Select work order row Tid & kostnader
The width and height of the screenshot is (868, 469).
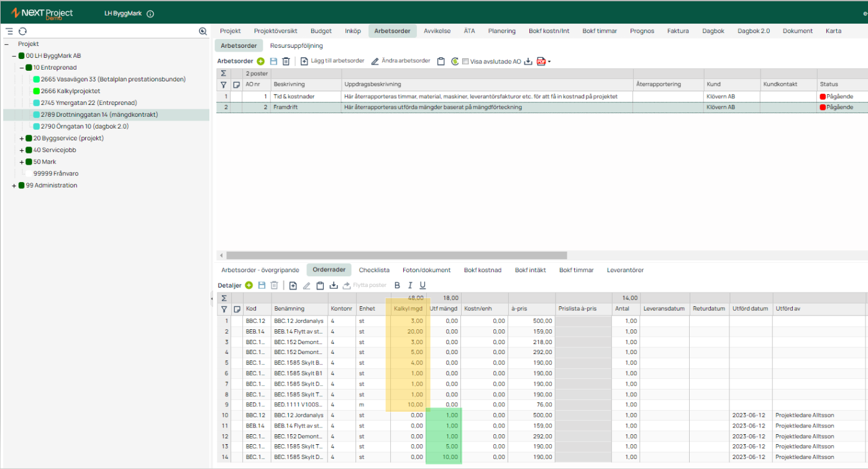click(x=542, y=96)
